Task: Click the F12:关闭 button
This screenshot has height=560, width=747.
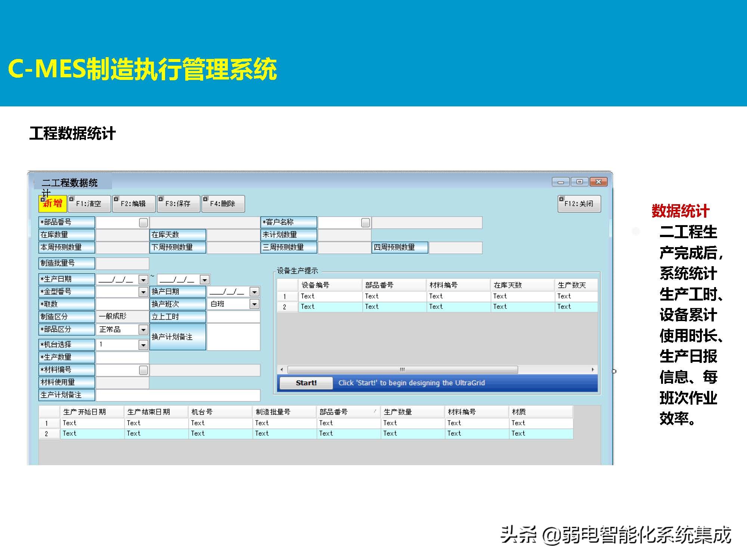Action: point(579,204)
